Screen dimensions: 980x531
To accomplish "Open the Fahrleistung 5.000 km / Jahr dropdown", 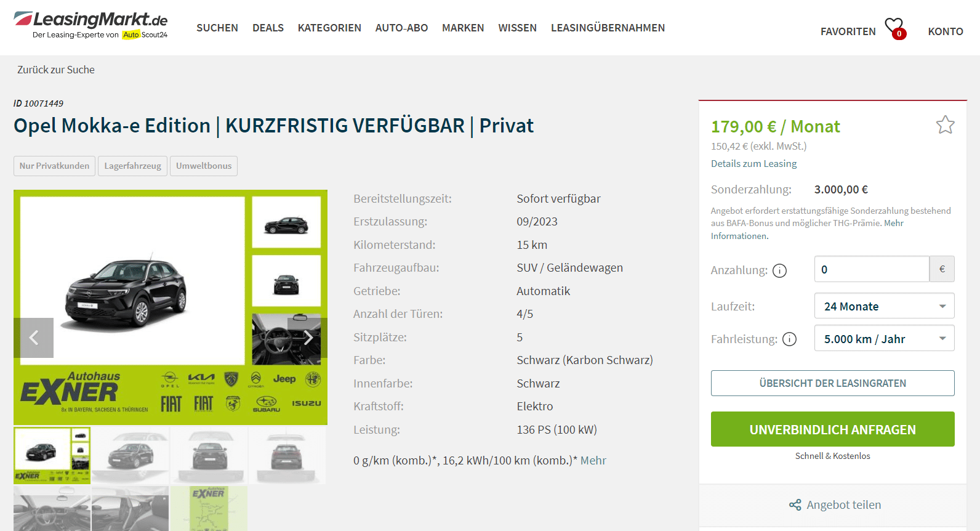I will coord(884,338).
